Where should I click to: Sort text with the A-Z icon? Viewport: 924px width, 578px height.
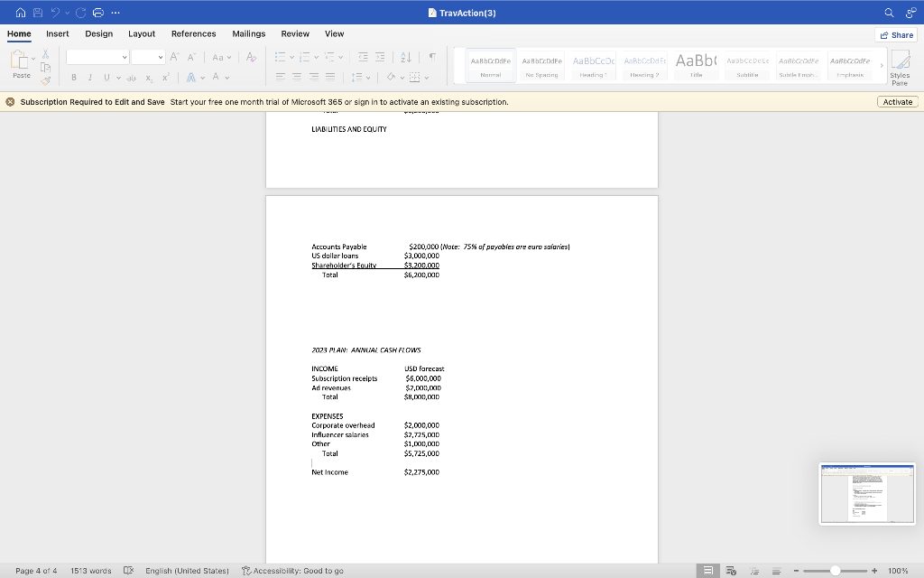coord(406,57)
